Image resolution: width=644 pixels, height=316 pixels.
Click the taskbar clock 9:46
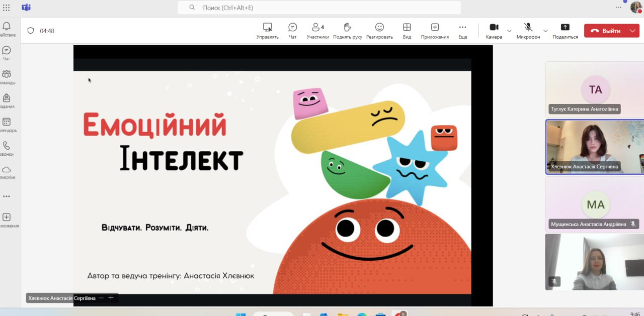[635, 314]
